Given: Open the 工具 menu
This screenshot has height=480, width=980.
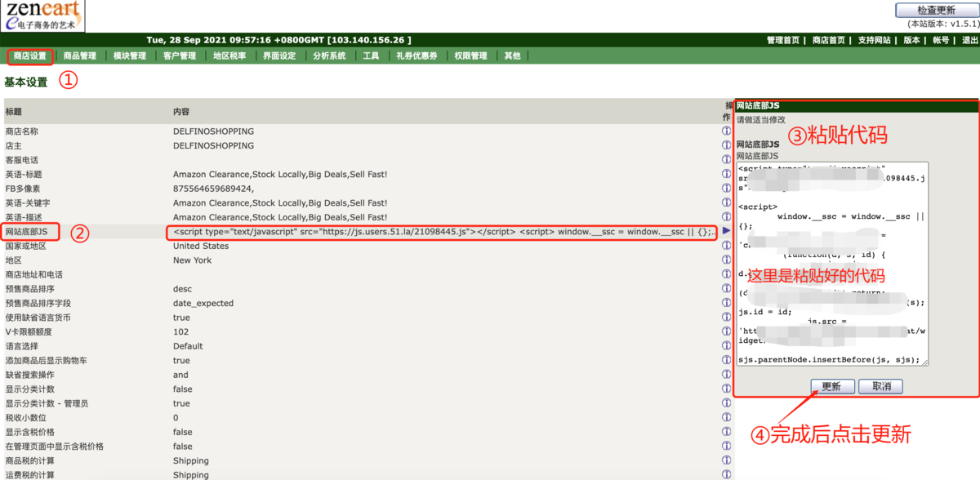Looking at the screenshot, I should coord(371,56).
